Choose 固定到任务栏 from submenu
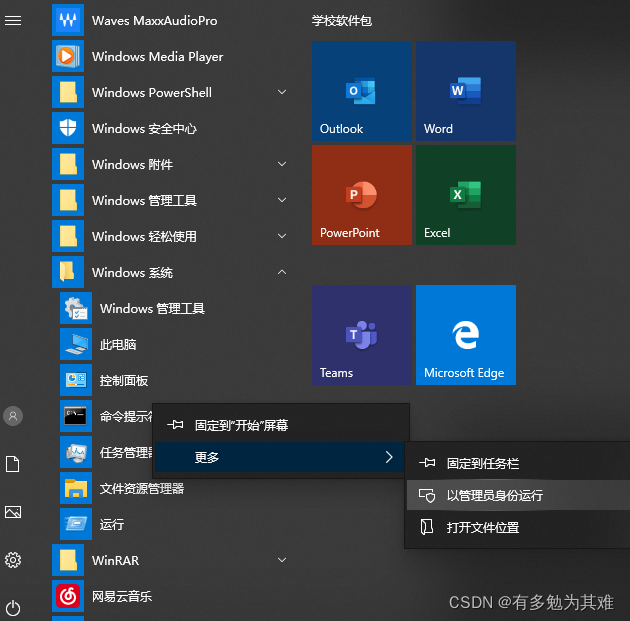 [518, 464]
